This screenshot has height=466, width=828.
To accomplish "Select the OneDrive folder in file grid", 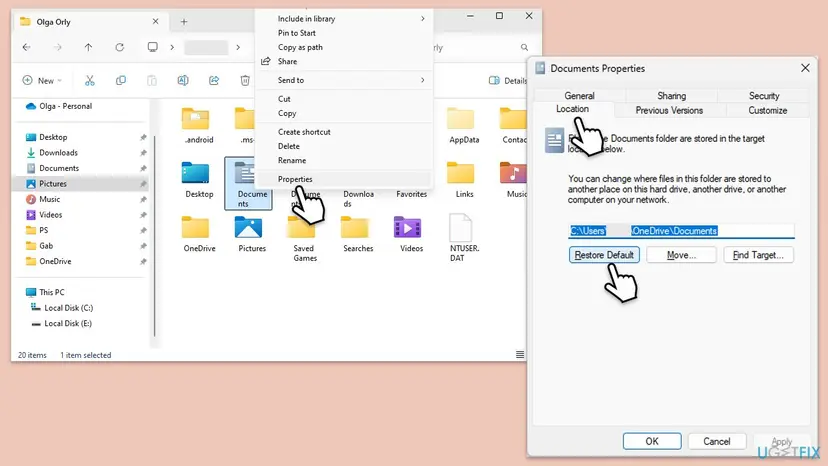I will [199, 234].
